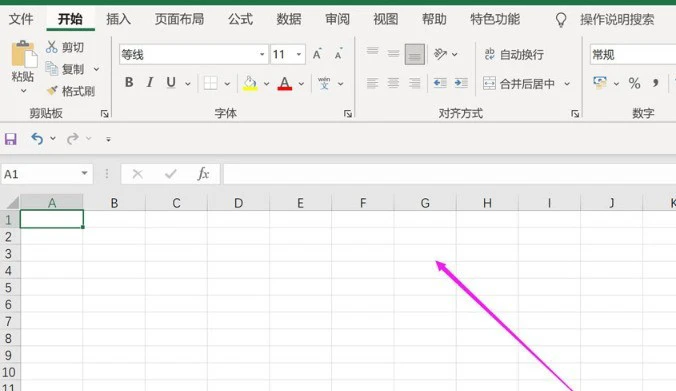
Task: Click the Undo arrow icon
Action: [37, 138]
